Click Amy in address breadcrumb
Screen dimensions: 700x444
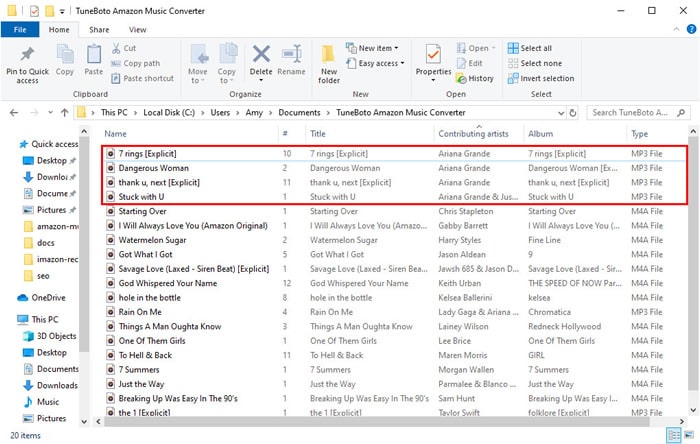click(254, 112)
